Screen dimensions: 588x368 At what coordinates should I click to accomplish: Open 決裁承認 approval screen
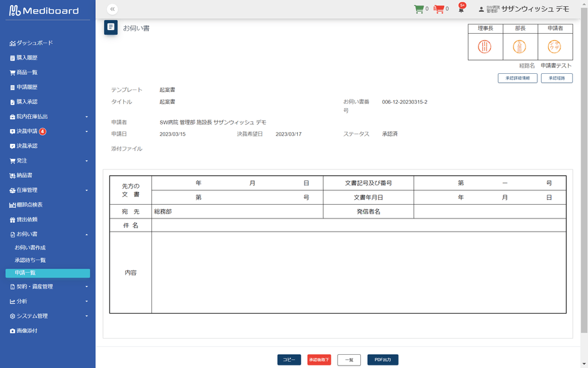tap(27, 145)
